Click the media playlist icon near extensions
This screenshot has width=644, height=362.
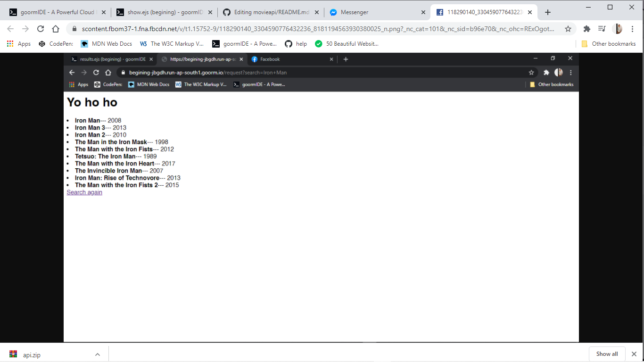pyautogui.click(x=602, y=29)
